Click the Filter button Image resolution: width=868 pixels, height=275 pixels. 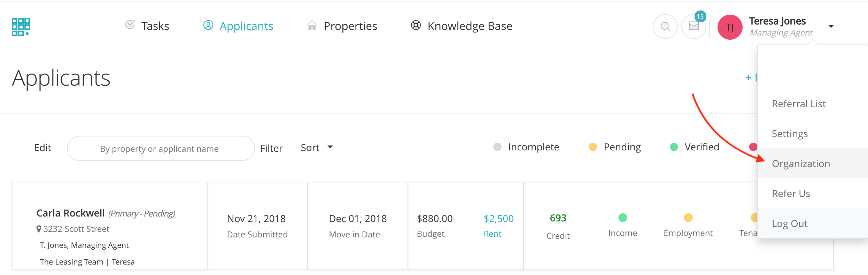(x=271, y=148)
